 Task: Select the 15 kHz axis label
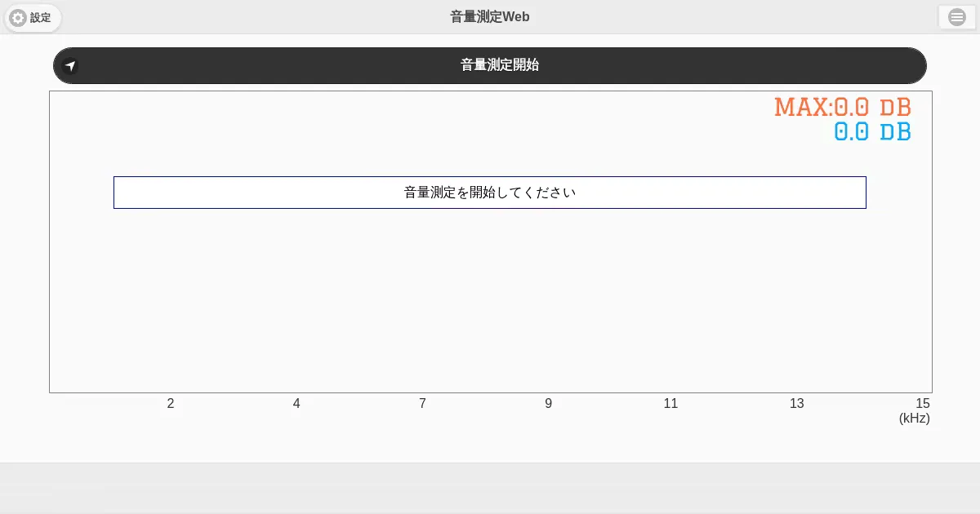click(922, 404)
